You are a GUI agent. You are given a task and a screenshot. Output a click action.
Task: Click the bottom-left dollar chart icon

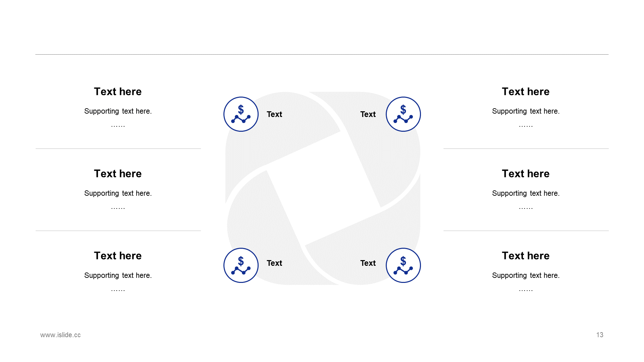(x=241, y=265)
